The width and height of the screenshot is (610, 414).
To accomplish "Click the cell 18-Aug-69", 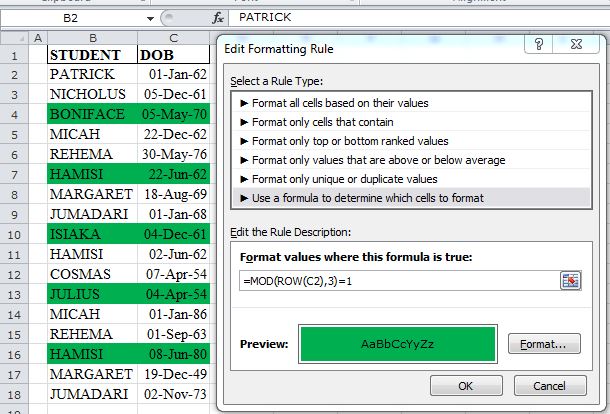I will pos(174,194).
